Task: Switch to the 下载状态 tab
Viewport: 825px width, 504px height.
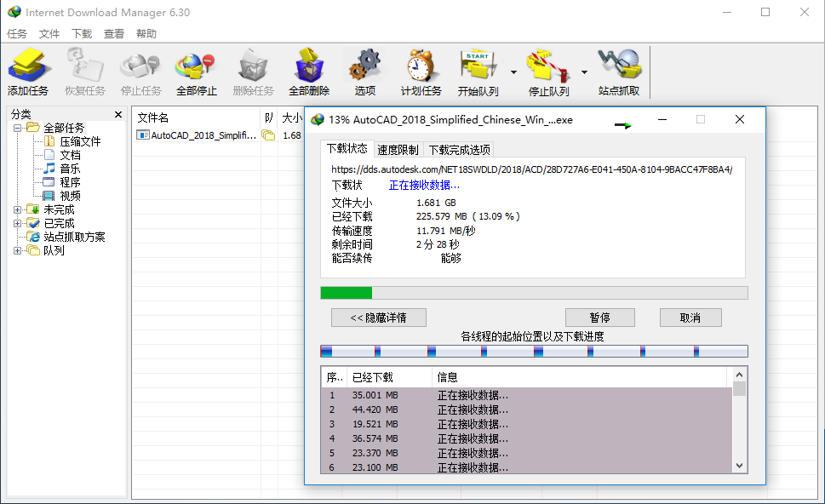Action: click(x=347, y=149)
